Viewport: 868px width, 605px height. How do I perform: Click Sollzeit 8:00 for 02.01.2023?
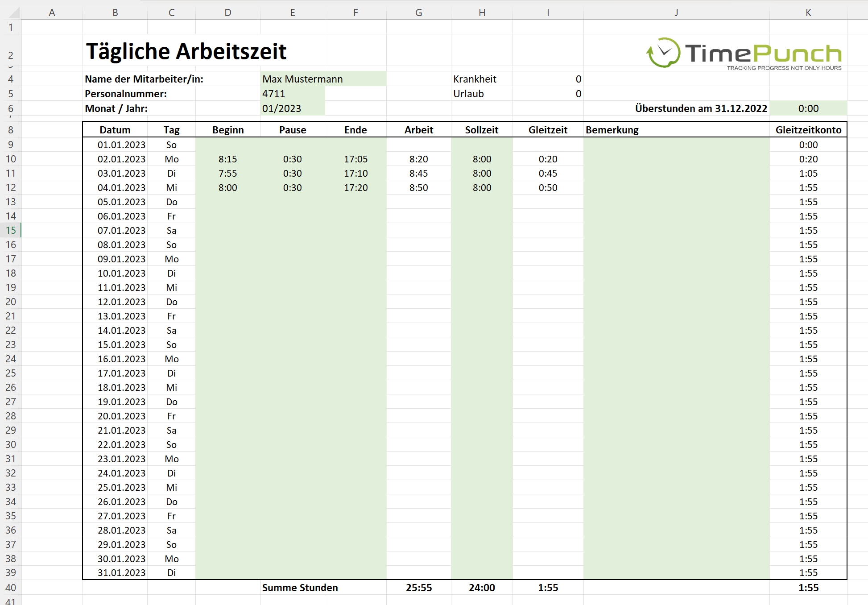[x=482, y=159]
